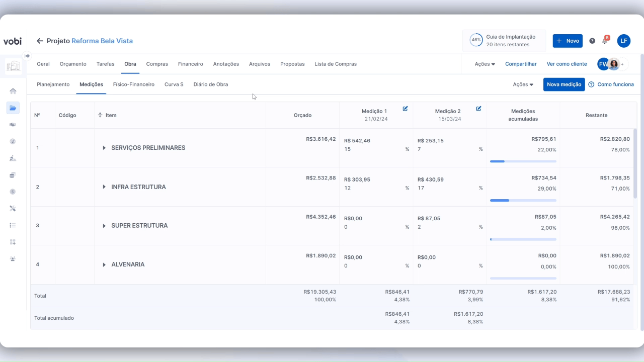This screenshot has width=644, height=362.
Task: Switch to the Físico-Financeiro tab
Action: coord(133,84)
